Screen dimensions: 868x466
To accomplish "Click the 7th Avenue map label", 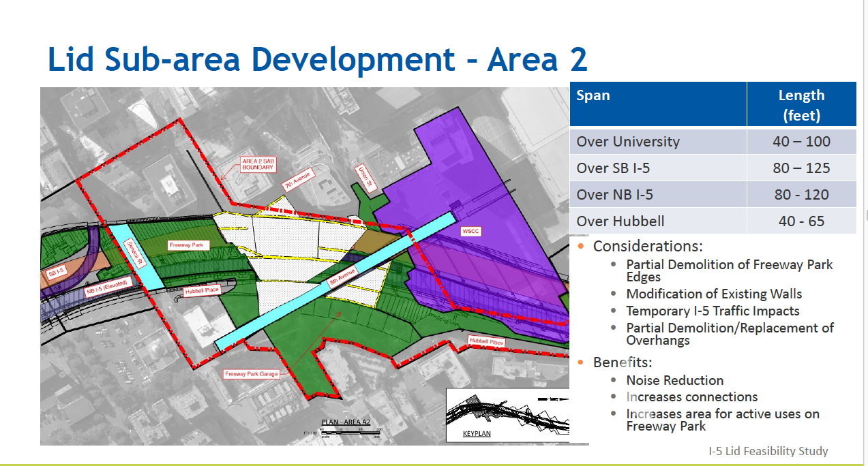I will point(297,181).
